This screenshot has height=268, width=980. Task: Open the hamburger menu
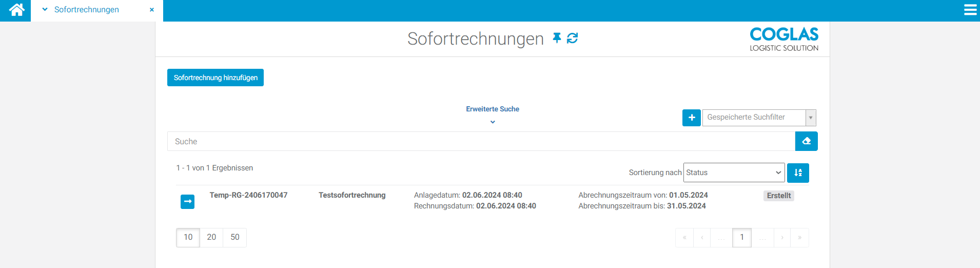click(970, 10)
